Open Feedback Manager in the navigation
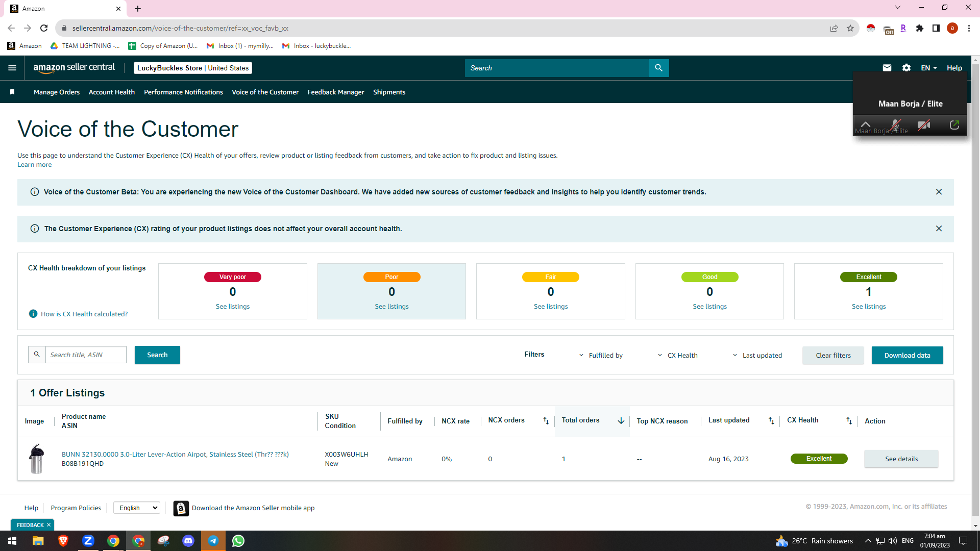 point(336,92)
